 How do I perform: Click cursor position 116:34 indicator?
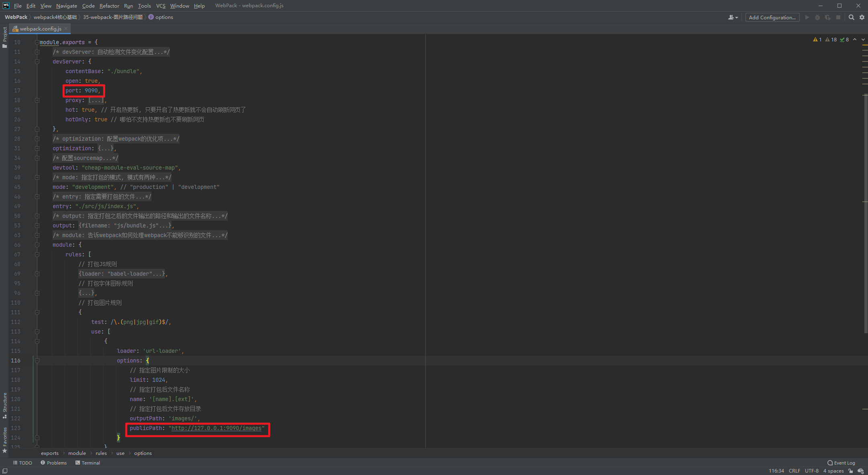[x=776, y=471]
